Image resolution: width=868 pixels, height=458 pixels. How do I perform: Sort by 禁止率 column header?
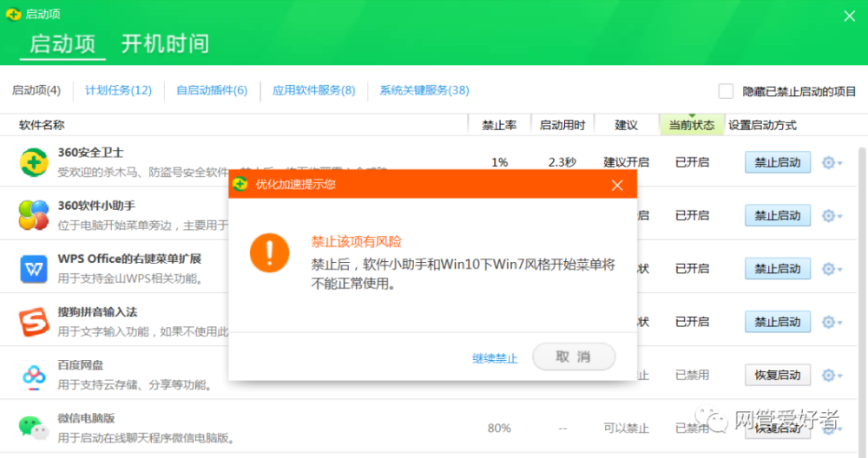click(499, 126)
